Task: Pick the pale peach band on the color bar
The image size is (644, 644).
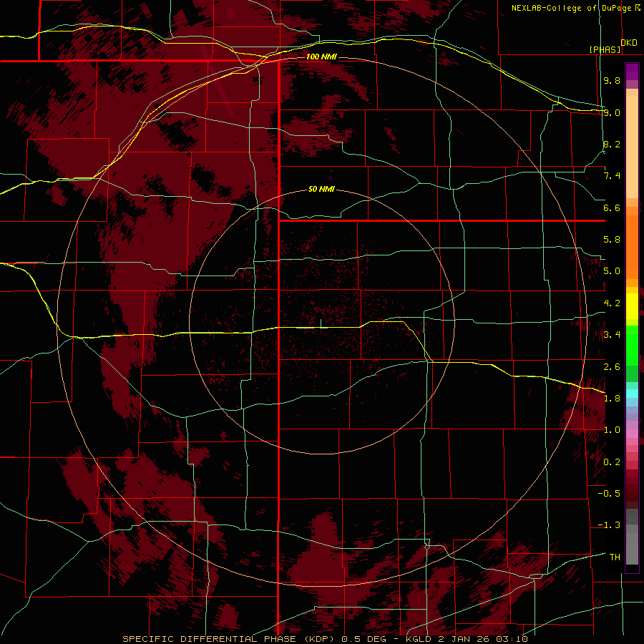Action: tap(632, 147)
